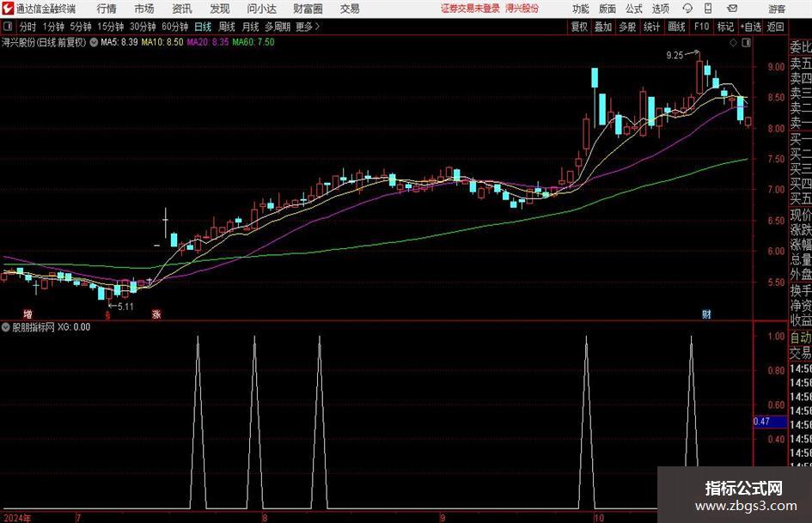This screenshot has height=523, width=812.
Task: Select the 1分钟 period
Action: pos(53,27)
